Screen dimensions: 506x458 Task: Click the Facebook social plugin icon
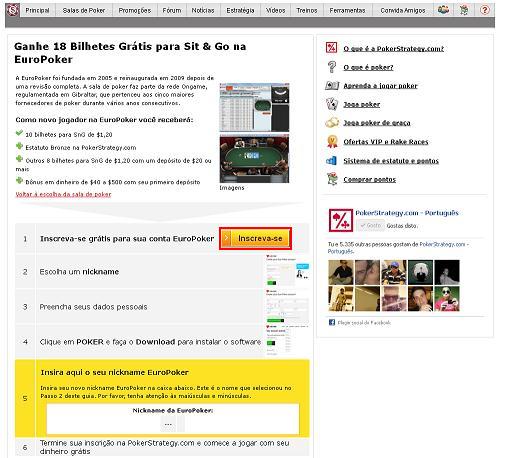tap(332, 322)
